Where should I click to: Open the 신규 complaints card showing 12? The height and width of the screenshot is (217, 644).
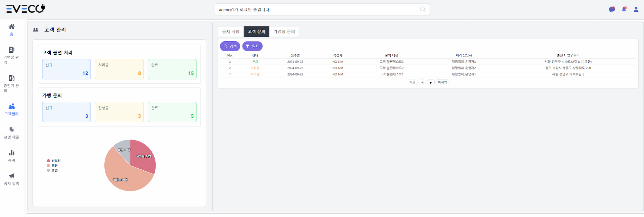66,69
